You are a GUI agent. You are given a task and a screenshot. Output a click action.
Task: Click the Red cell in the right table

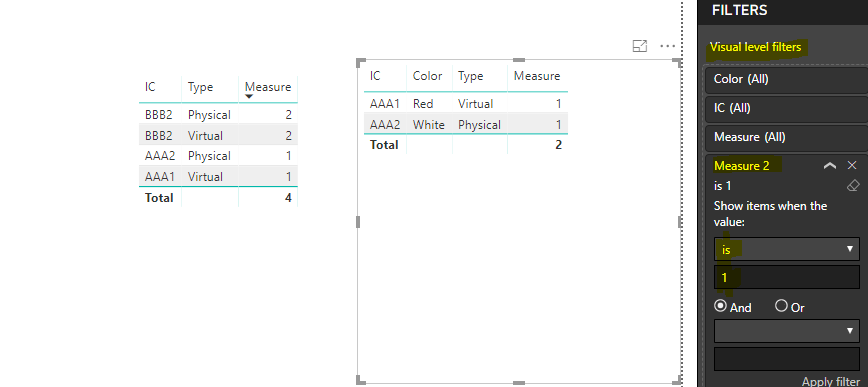[423, 104]
